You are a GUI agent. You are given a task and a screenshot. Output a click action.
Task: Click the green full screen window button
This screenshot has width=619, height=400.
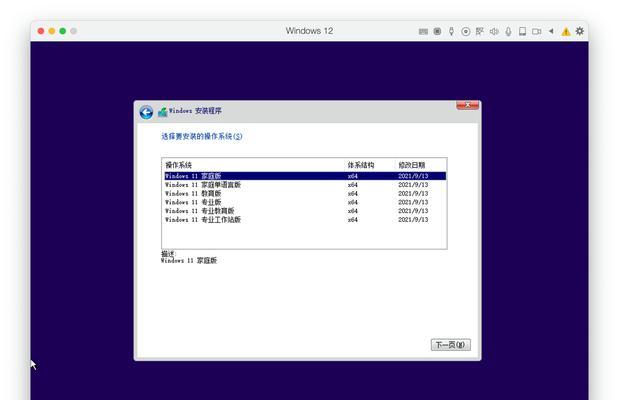[x=62, y=31]
